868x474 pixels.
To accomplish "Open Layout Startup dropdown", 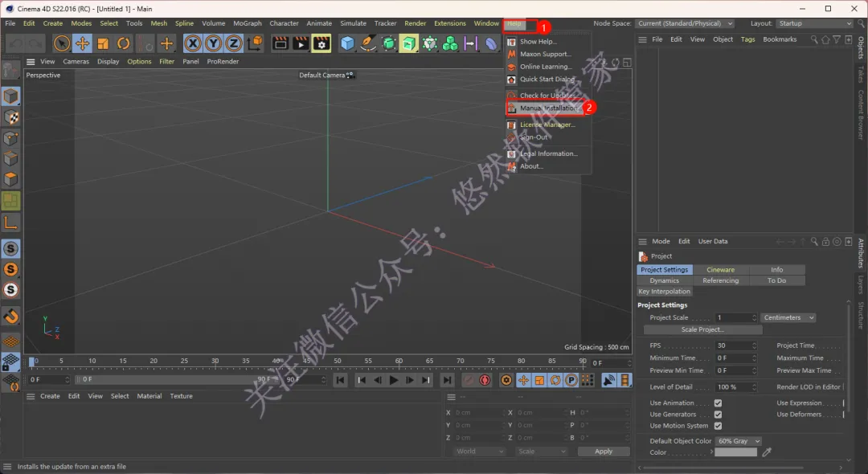I will (x=814, y=23).
